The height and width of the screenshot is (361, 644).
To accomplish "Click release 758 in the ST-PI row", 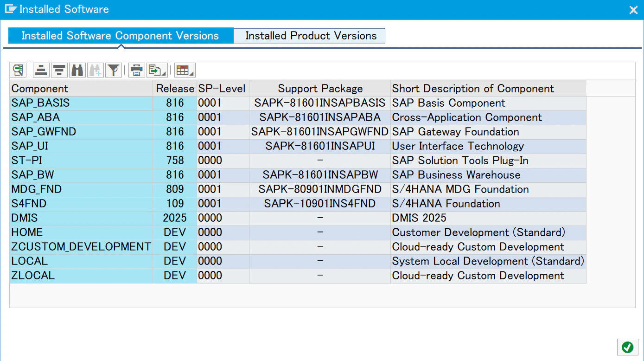I will pos(175,161).
